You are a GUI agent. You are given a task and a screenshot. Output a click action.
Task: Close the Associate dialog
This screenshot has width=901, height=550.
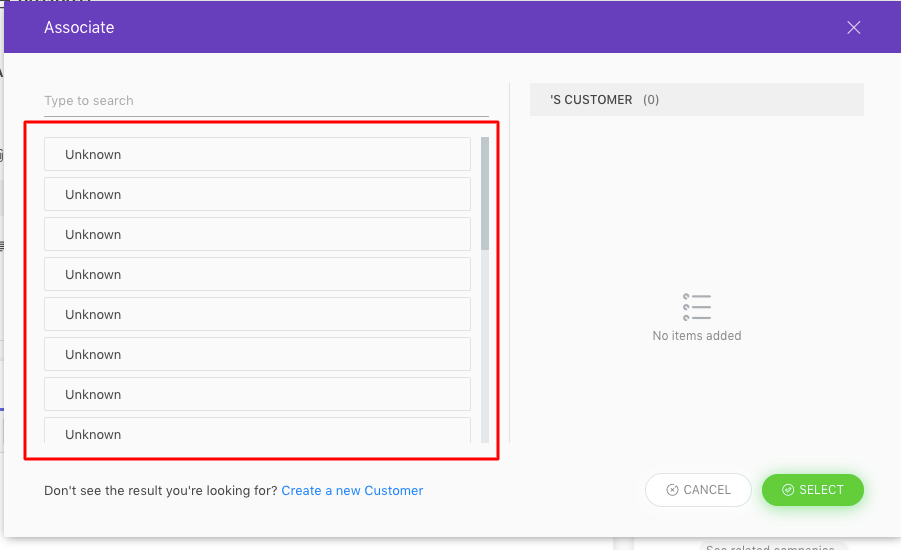pyautogui.click(x=853, y=28)
